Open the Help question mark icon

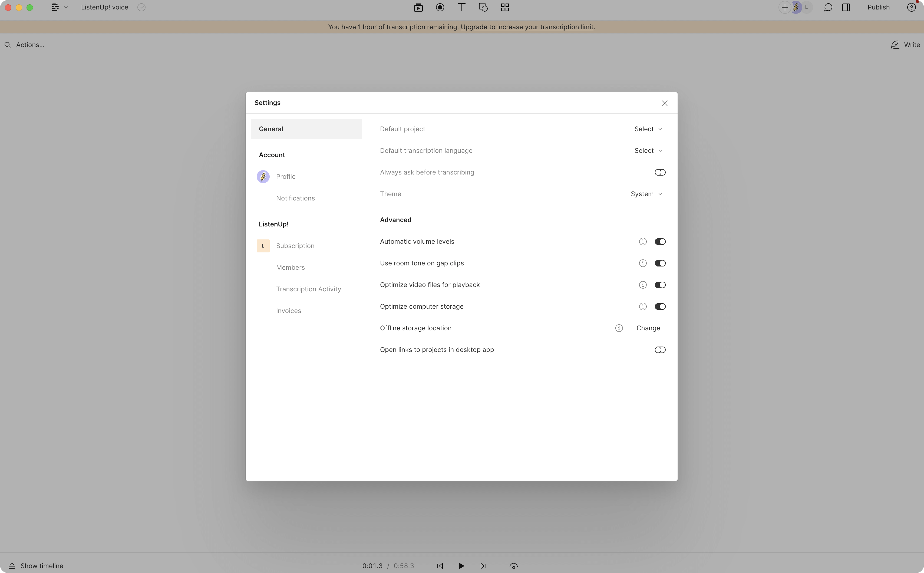click(x=911, y=7)
